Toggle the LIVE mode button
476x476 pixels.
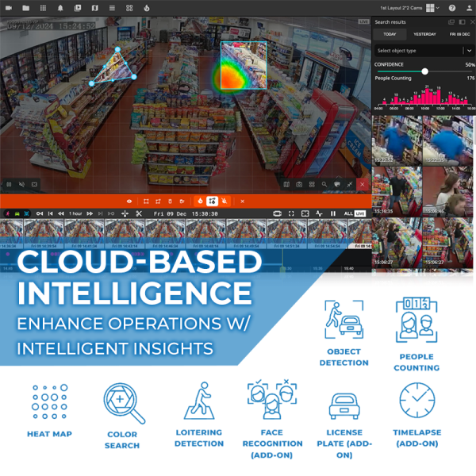point(359,213)
